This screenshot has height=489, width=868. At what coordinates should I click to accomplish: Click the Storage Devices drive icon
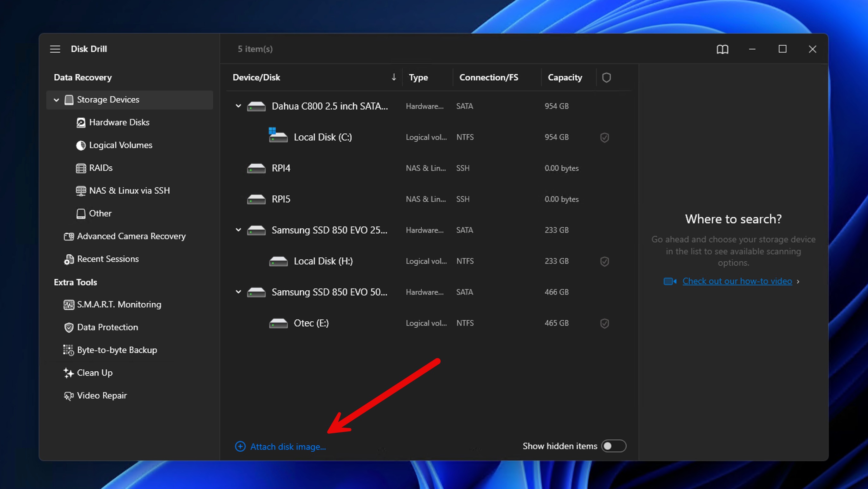pos(69,100)
